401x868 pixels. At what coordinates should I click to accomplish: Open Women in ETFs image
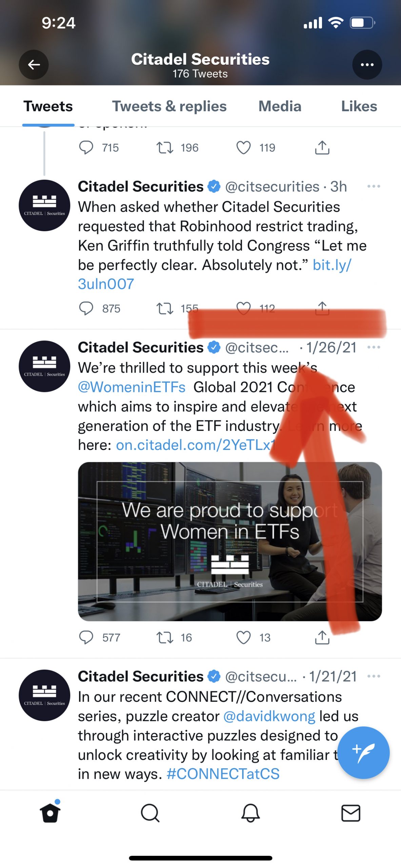pyautogui.click(x=230, y=541)
